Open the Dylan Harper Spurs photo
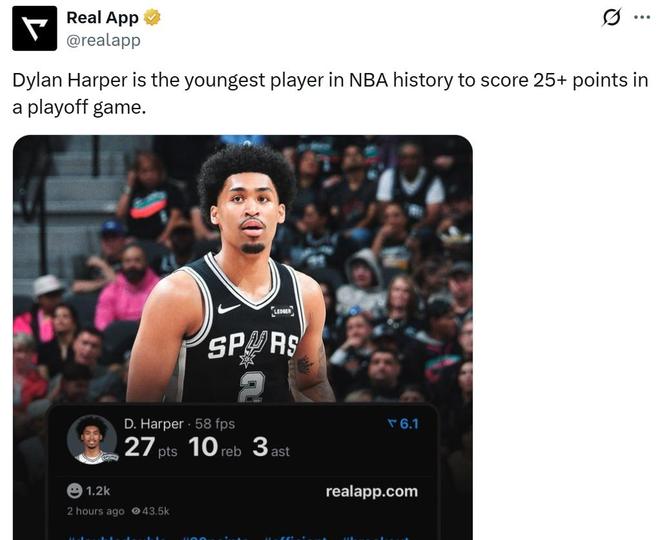Image resolution: width=660 pixels, height=540 pixels. point(242,270)
